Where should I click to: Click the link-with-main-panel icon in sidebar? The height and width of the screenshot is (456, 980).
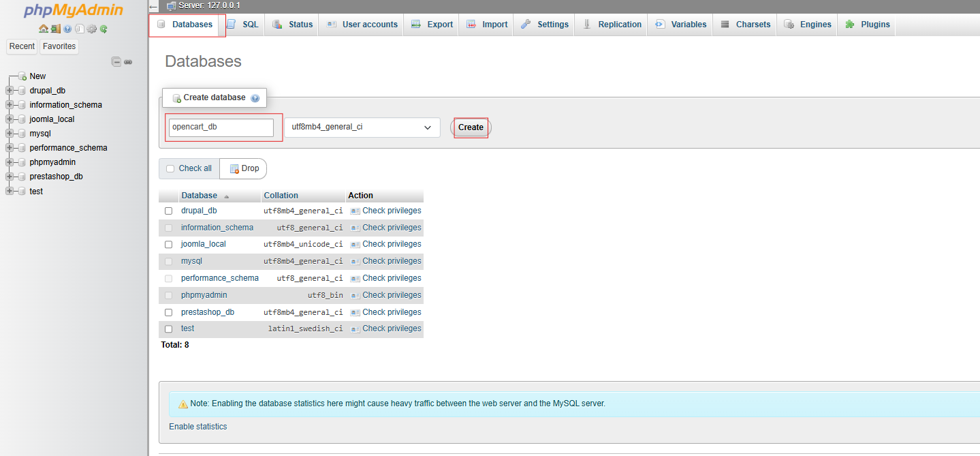click(128, 61)
